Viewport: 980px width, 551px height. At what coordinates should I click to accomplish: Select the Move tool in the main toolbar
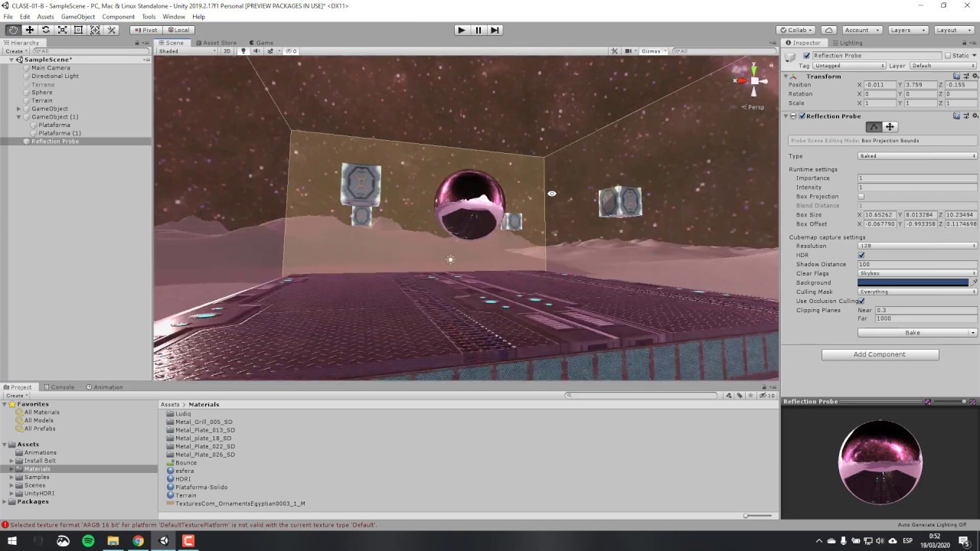click(x=29, y=30)
